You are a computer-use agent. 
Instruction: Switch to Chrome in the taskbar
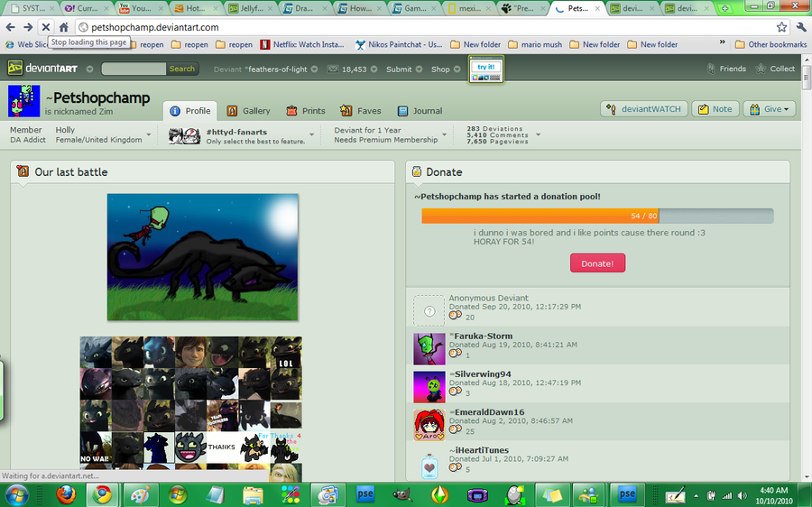click(102, 495)
